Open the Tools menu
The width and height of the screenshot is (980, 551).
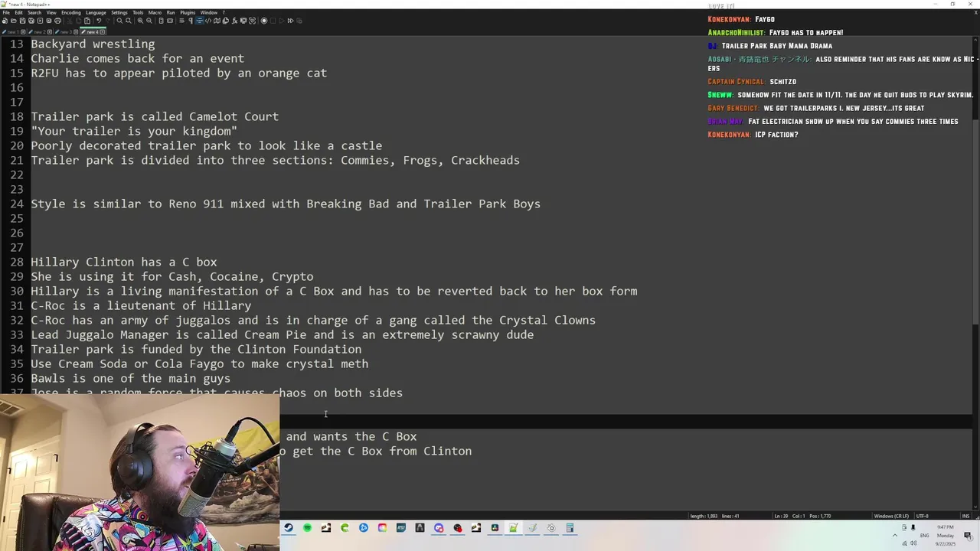pyautogui.click(x=138, y=12)
